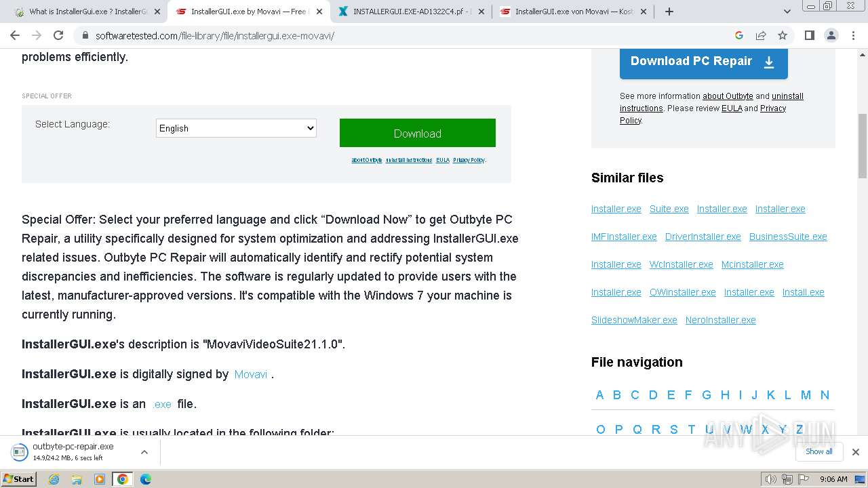The width and height of the screenshot is (868, 488).
Task: Open the Chrome three-dot menu
Action: pos(853,35)
